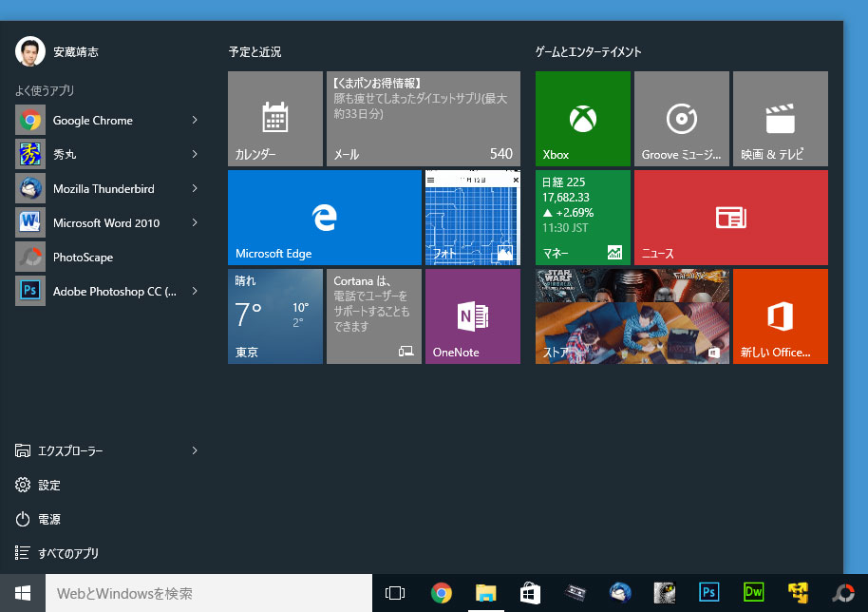This screenshot has width=868, height=612.
Task: Expand Google Chrome jump list arrow
Action: [x=195, y=120]
